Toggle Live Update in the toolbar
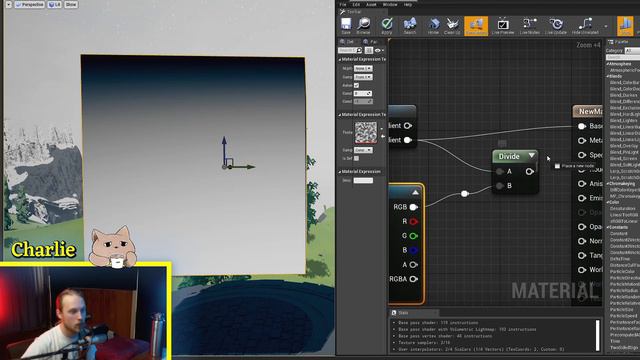 click(x=556, y=26)
